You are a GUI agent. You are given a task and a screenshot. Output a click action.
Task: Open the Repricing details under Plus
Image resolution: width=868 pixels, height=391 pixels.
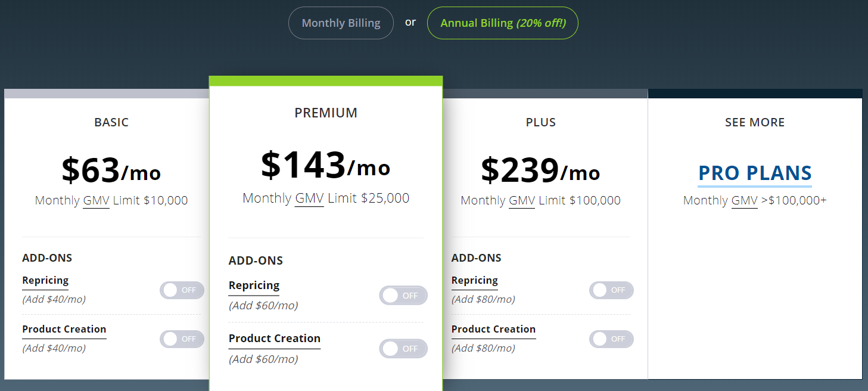pyautogui.click(x=474, y=280)
